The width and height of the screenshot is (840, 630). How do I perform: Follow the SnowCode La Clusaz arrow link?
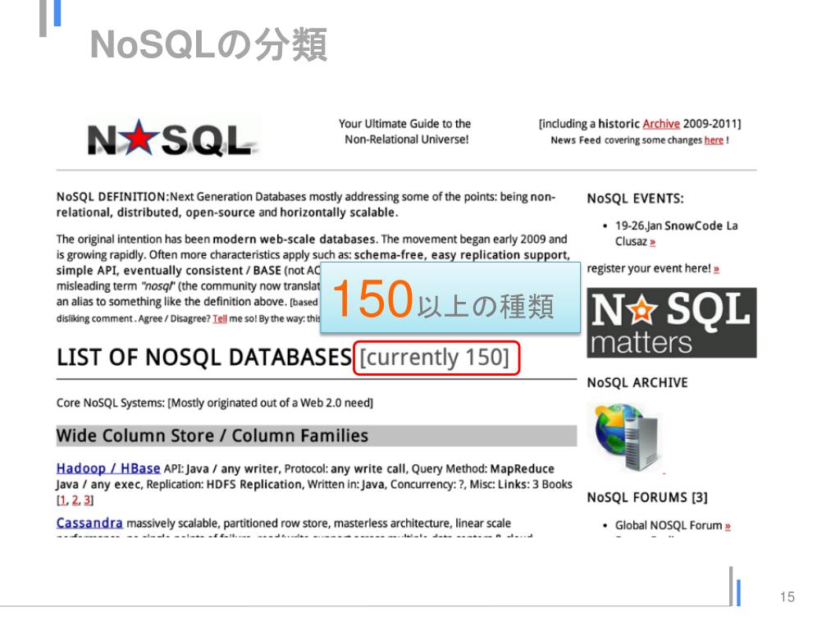652,242
